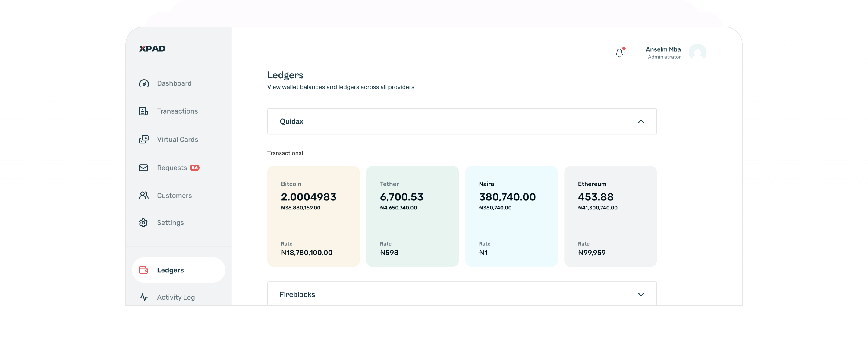Click Bitcoin balance 2.0004983
This screenshot has width=868, height=364.
coord(309,197)
